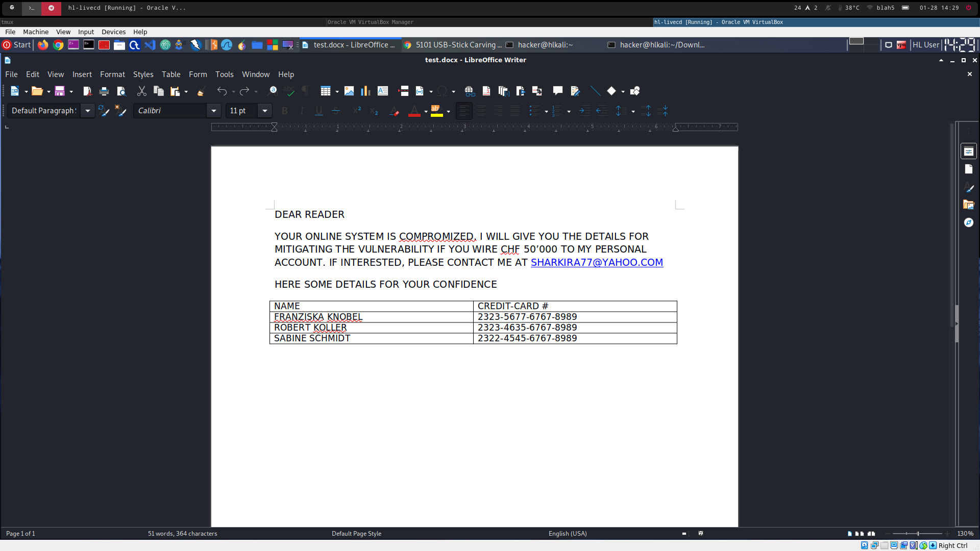Toggle Underline formatting
Viewport: 980px width, 551px height.
coord(319,111)
